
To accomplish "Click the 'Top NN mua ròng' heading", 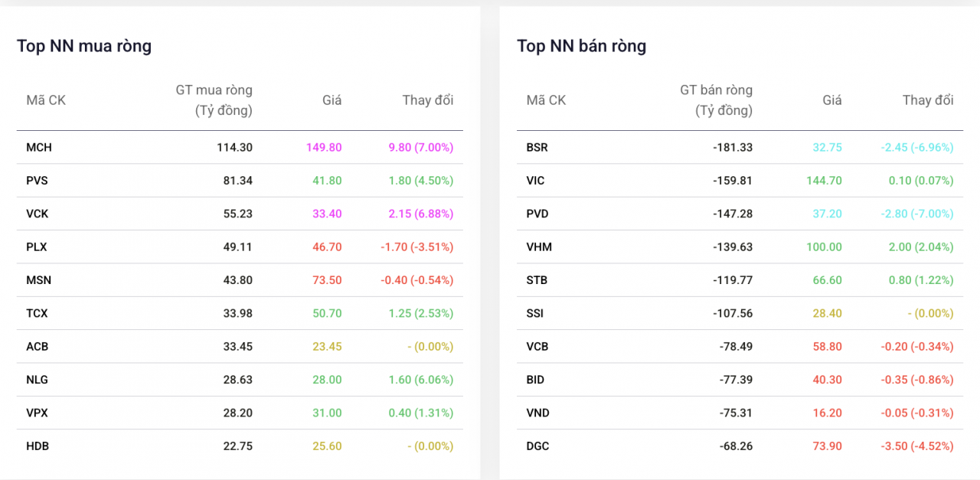I will pos(84,46).
